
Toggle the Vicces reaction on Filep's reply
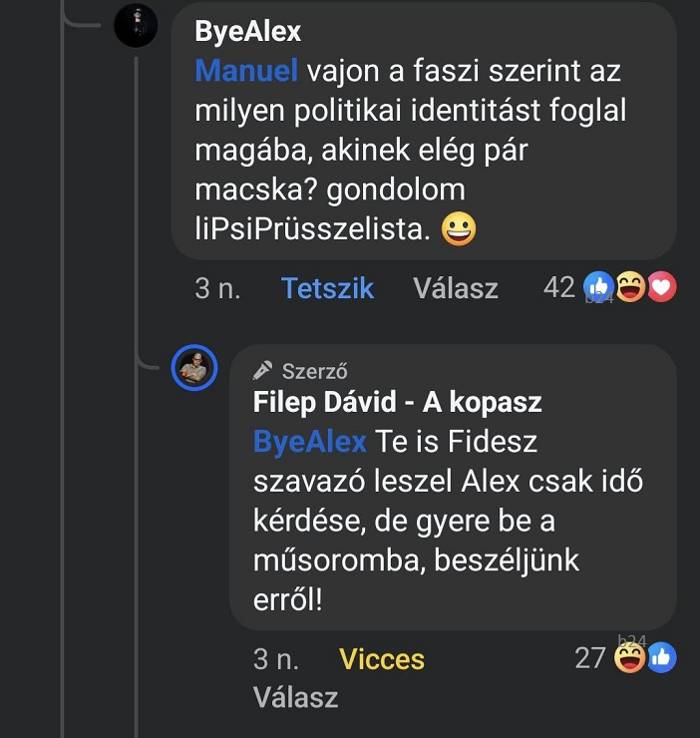coord(381,659)
